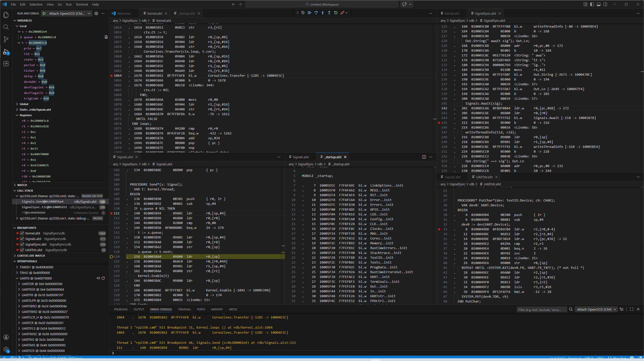Open the Attach OpenOCD launch configuration dropdown
The image size is (644, 361).
tap(70, 13)
